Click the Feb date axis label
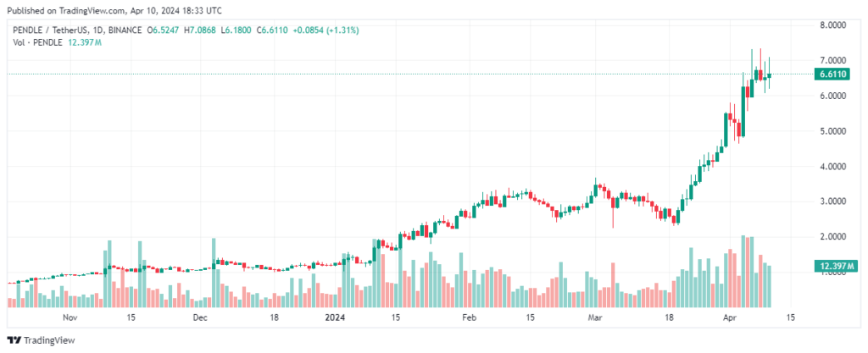 tap(469, 317)
